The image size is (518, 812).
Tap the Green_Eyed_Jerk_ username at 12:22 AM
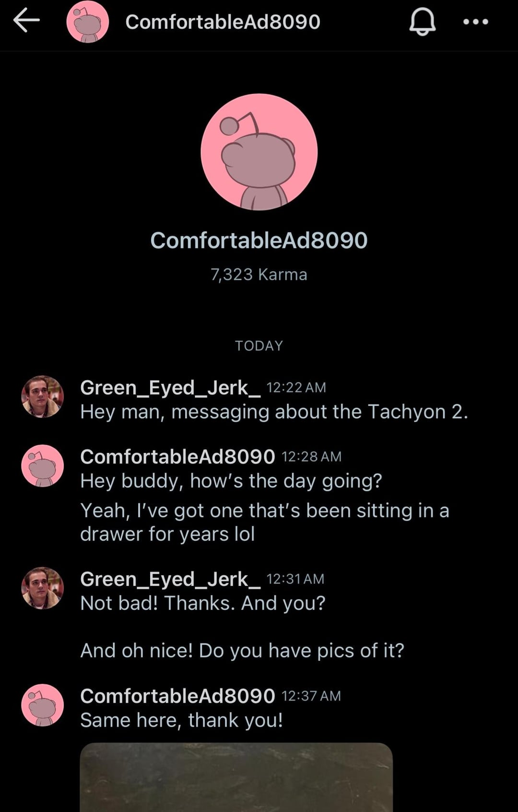coord(170,387)
